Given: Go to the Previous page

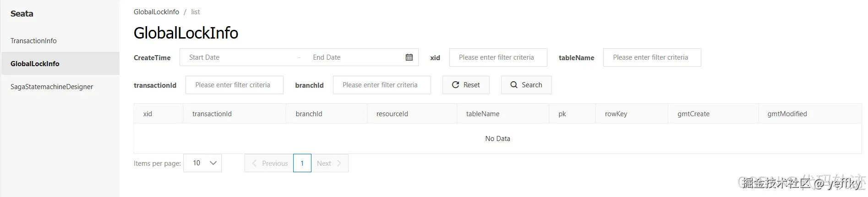Looking at the screenshot, I should (x=270, y=163).
